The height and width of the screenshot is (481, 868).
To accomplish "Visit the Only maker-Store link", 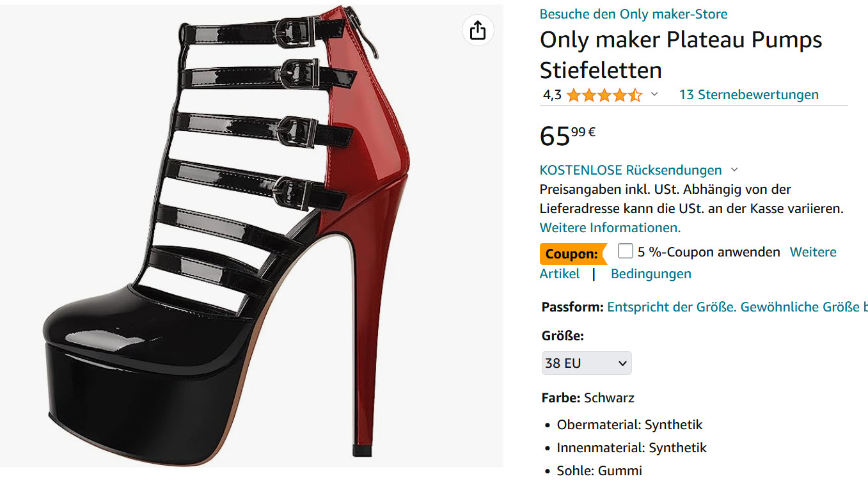I will (633, 14).
